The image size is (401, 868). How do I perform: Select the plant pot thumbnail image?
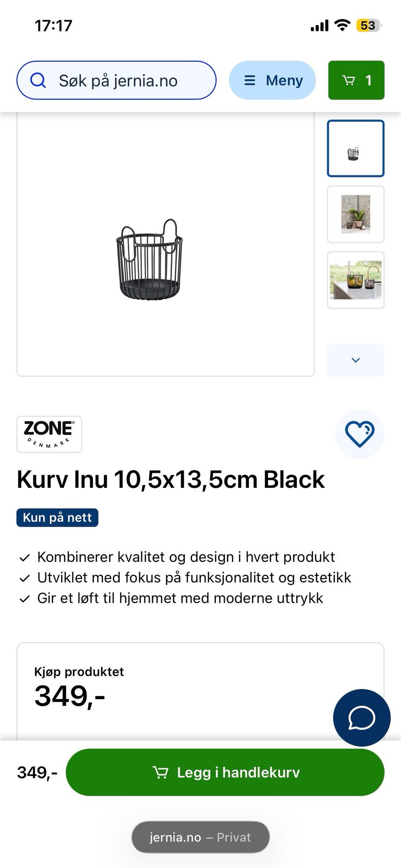tap(355, 214)
